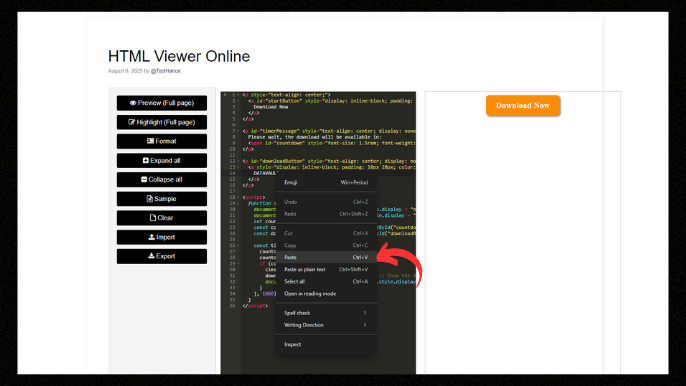The width and height of the screenshot is (686, 386).
Task: Select Paste as plain text
Action: (326, 270)
